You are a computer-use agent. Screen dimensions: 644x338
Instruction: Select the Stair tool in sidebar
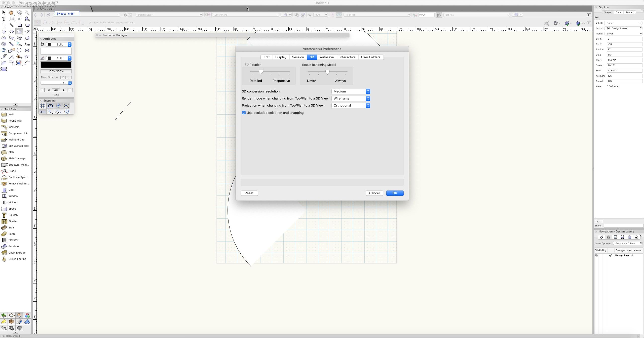point(11,227)
